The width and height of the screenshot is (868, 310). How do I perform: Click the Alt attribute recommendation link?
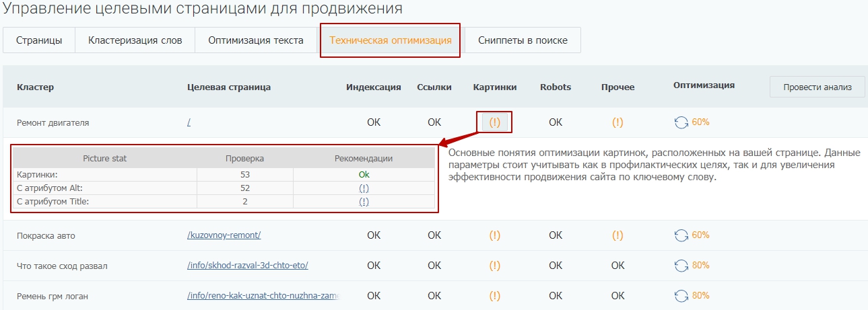(x=364, y=188)
